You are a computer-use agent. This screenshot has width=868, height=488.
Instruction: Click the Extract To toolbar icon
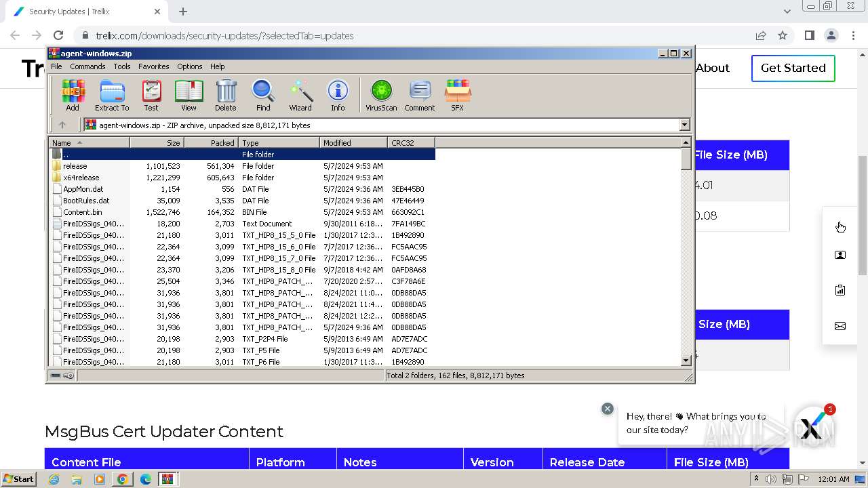coord(112,95)
